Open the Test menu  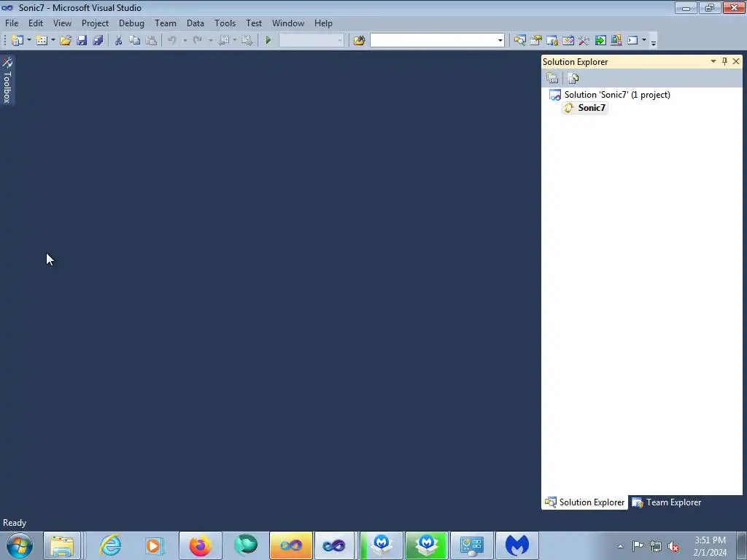(x=254, y=23)
